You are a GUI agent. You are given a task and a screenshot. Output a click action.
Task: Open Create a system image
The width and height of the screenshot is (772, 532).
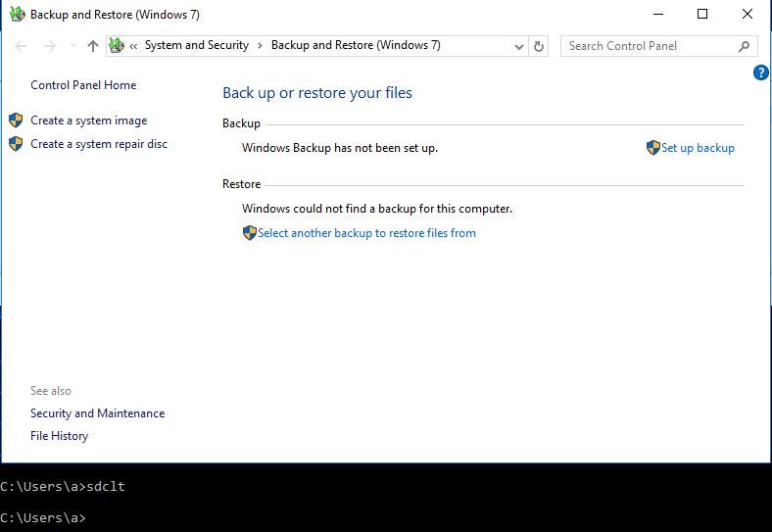(x=88, y=121)
